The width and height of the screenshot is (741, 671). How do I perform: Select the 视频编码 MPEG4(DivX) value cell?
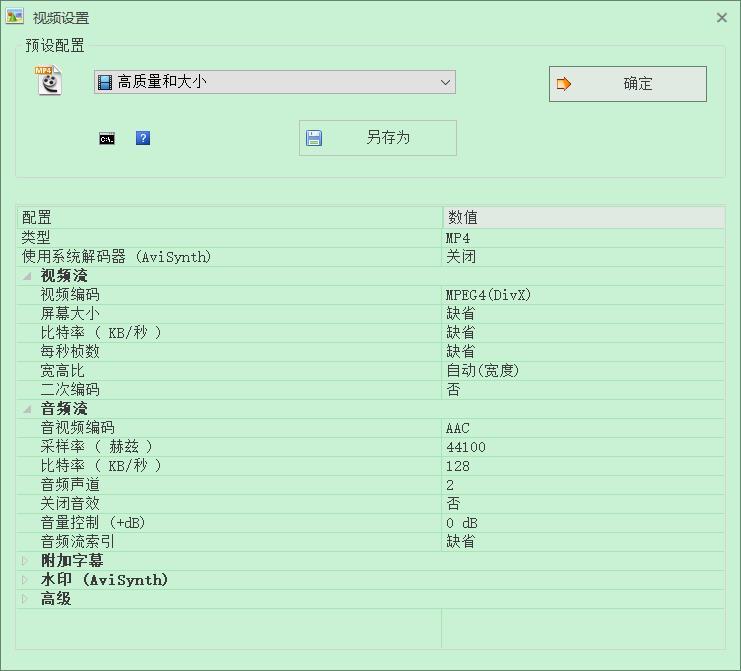(x=583, y=295)
